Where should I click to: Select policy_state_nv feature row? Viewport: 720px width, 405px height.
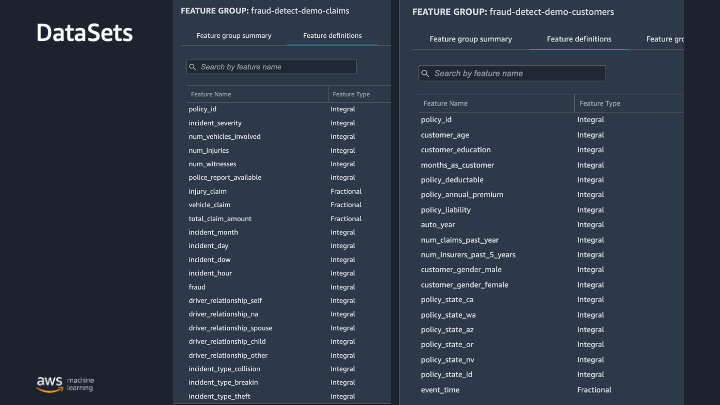[551, 360]
